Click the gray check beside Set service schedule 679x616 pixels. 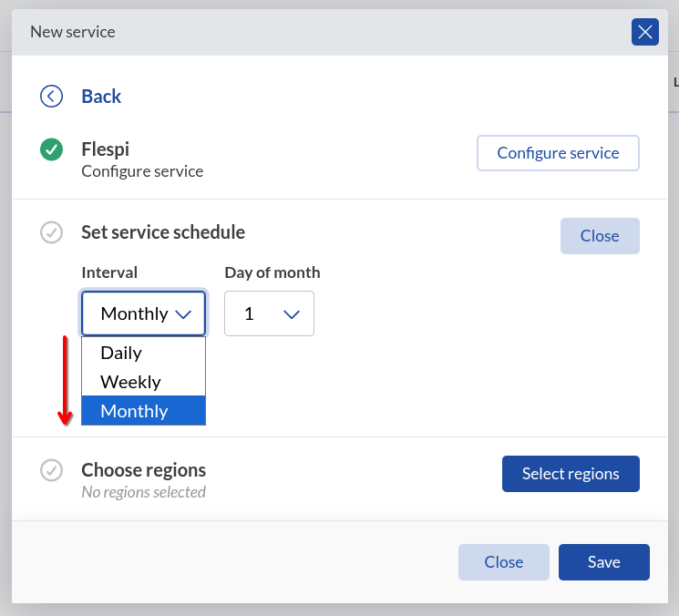point(51,232)
